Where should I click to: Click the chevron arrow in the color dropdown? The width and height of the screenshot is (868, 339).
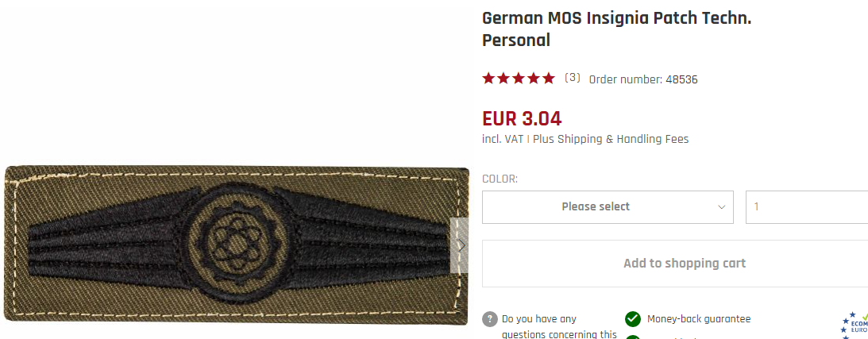tap(721, 207)
